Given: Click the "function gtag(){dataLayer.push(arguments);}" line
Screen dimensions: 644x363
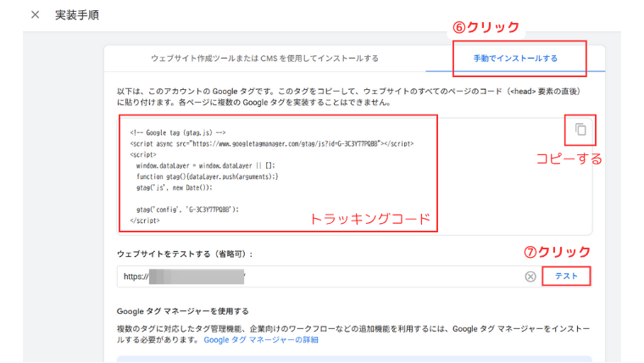Looking at the screenshot, I should 207,176.
